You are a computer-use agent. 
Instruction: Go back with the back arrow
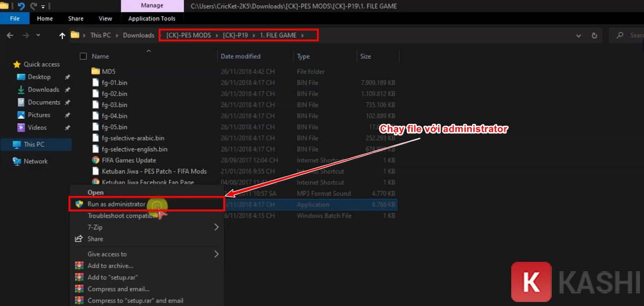pos(10,35)
